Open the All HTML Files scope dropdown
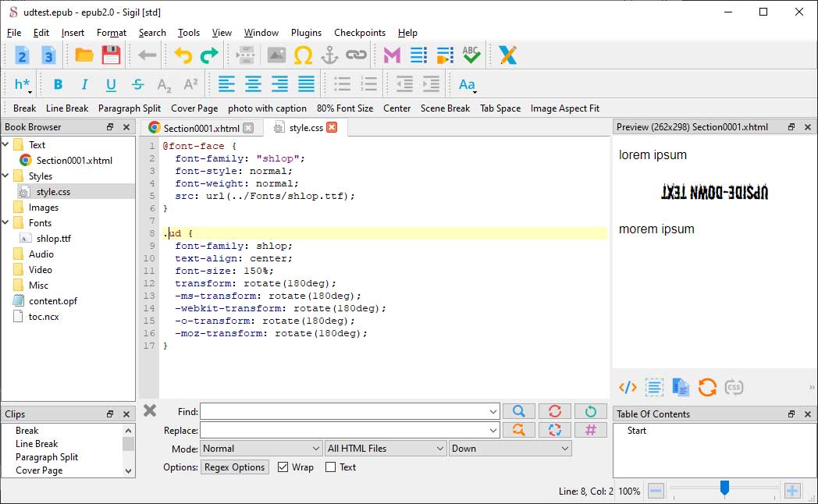The height and width of the screenshot is (504, 818). click(386, 449)
